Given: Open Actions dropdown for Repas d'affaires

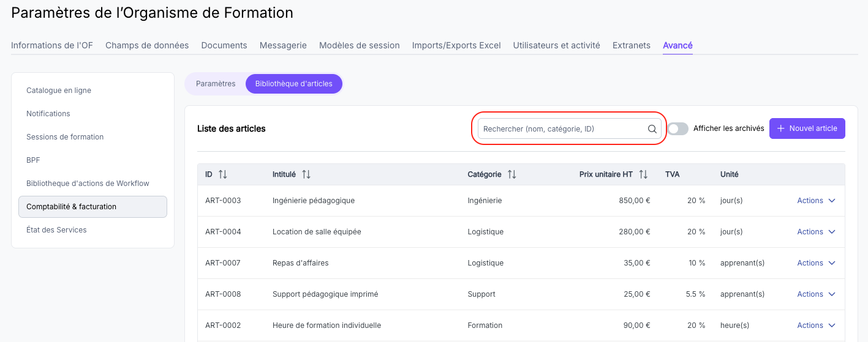Looking at the screenshot, I should pos(816,263).
